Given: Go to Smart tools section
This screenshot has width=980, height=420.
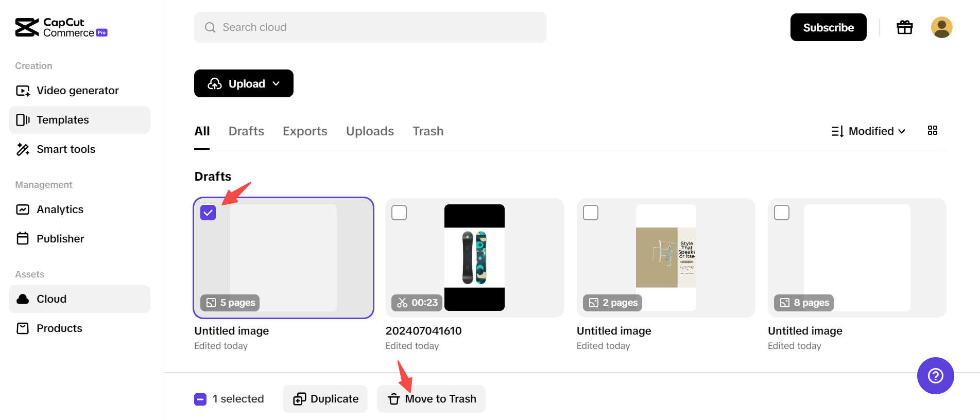Looking at the screenshot, I should pos(66,149).
